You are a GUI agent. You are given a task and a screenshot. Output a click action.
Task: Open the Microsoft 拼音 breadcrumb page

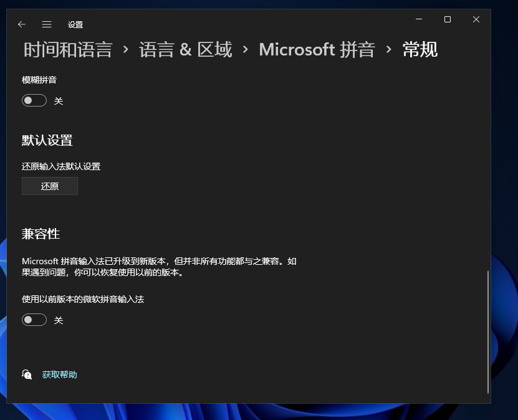[317, 49]
